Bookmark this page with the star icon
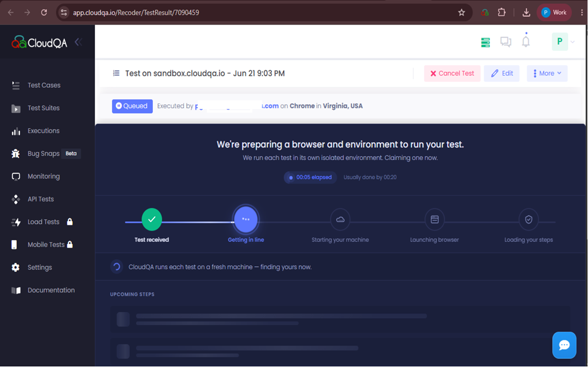 point(462,12)
